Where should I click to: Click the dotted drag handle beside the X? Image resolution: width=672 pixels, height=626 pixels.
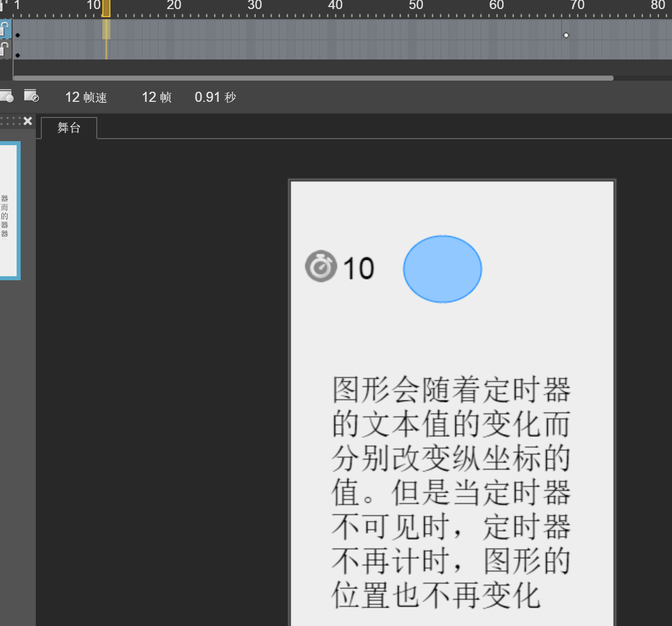click(11, 121)
